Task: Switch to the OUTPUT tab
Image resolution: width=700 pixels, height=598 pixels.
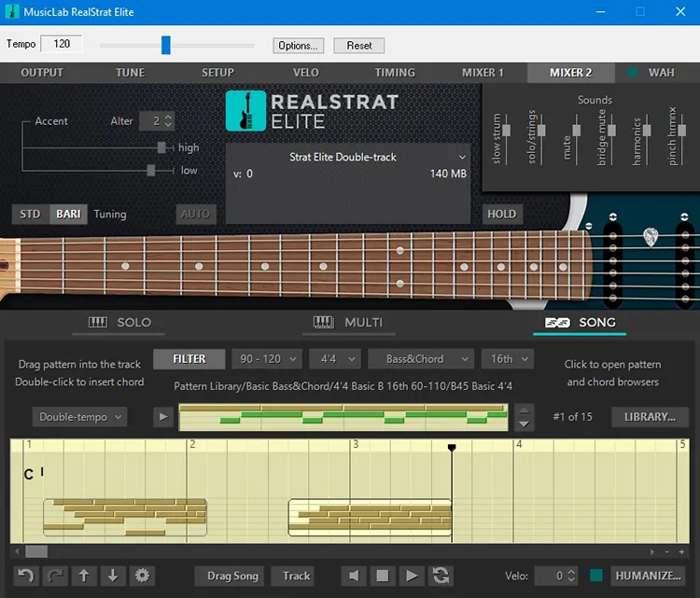Action: click(x=42, y=72)
